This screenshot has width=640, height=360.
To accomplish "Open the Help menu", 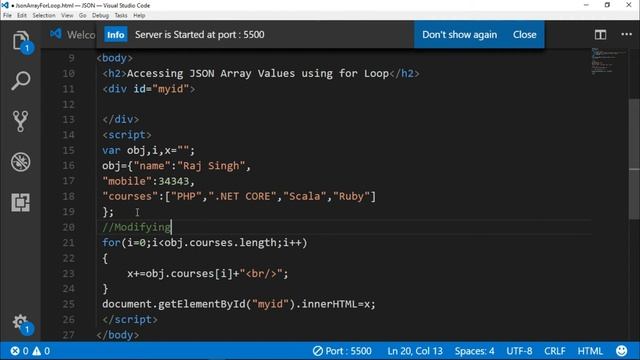I will (x=139, y=16).
